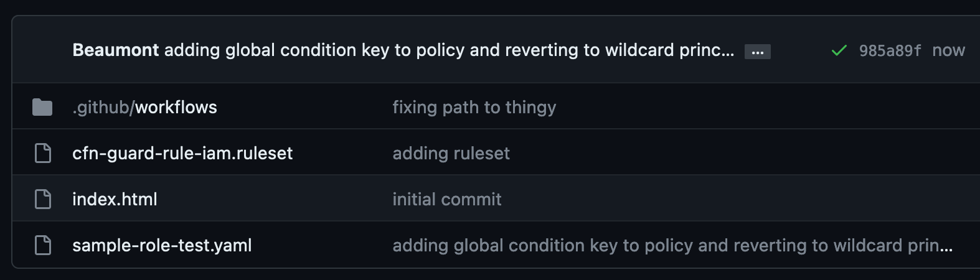Viewport: 980px width, 280px height.
Task: Open the 'initial commit' message link
Action: click(446, 199)
